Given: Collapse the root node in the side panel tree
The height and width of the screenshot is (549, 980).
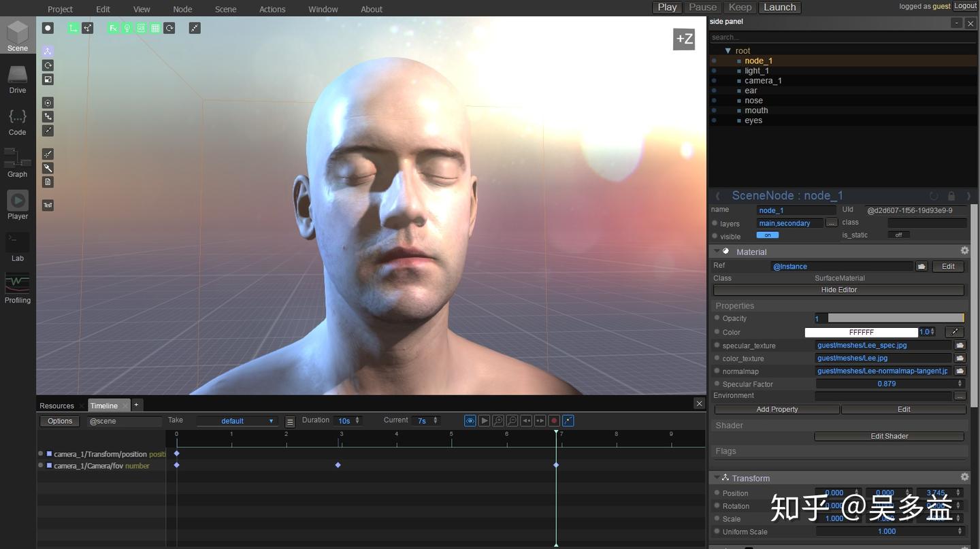Looking at the screenshot, I should tap(729, 50).
